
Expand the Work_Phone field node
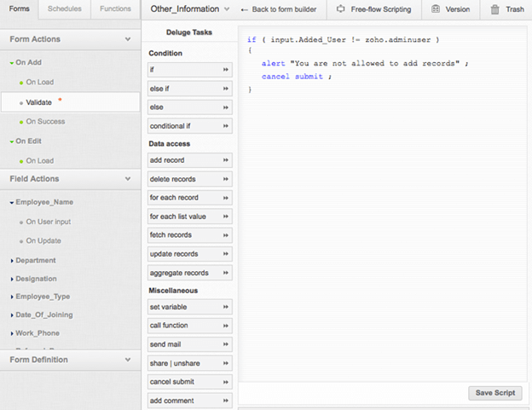click(12, 333)
